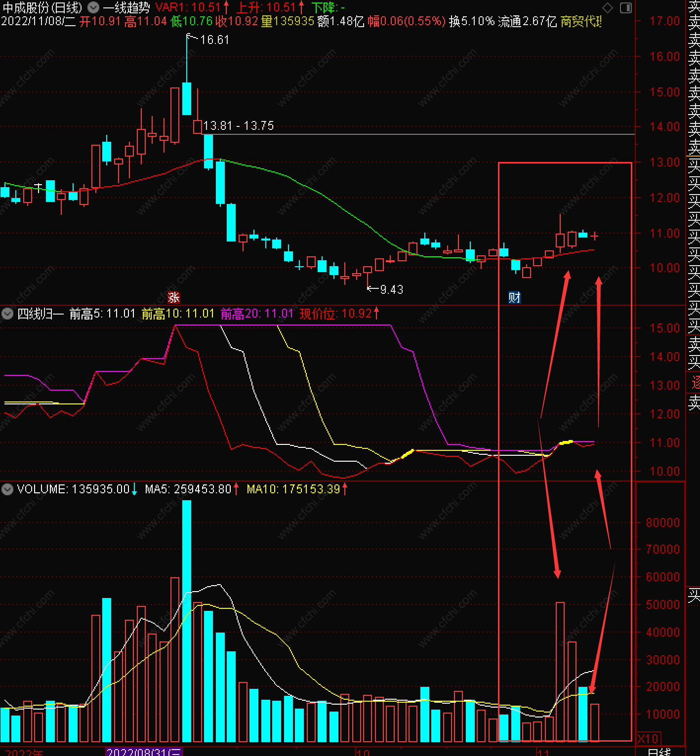Click the magenta 前高20 legend label
Screen dimensions: 700x756
click(x=257, y=314)
